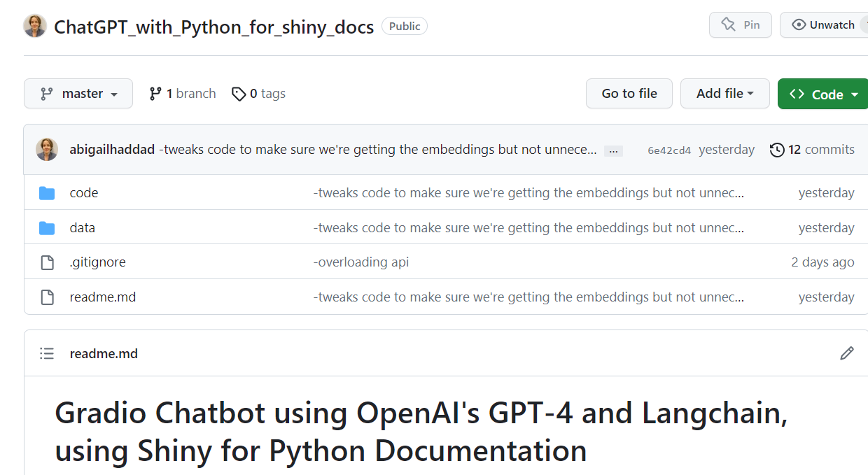
Task: Open abigailhaddad author link in commit row
Action: click(112, 150)
